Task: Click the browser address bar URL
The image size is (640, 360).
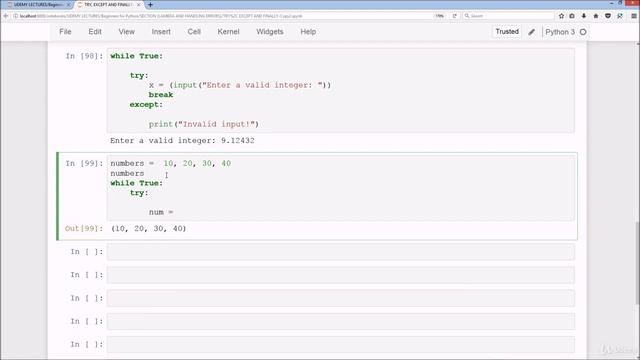Action: point(161,16)
